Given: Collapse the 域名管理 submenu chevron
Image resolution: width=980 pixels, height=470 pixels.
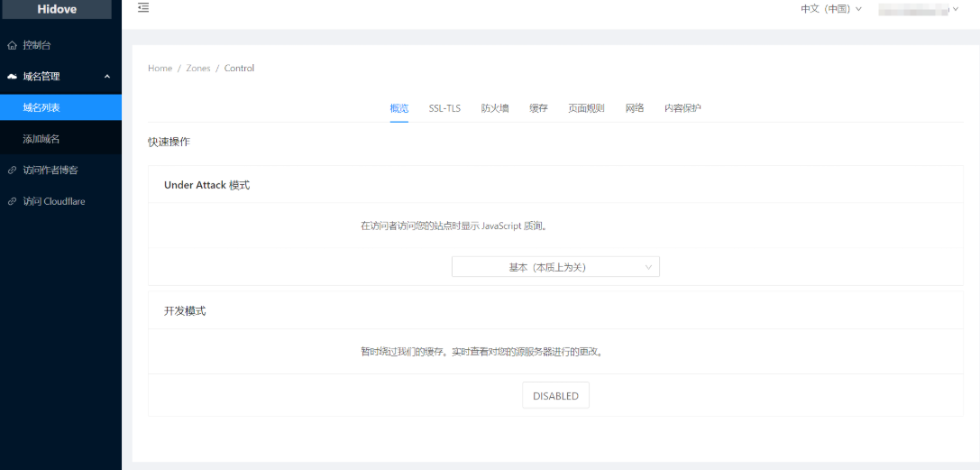Looking at the screenshot, I should pos(107,77).
